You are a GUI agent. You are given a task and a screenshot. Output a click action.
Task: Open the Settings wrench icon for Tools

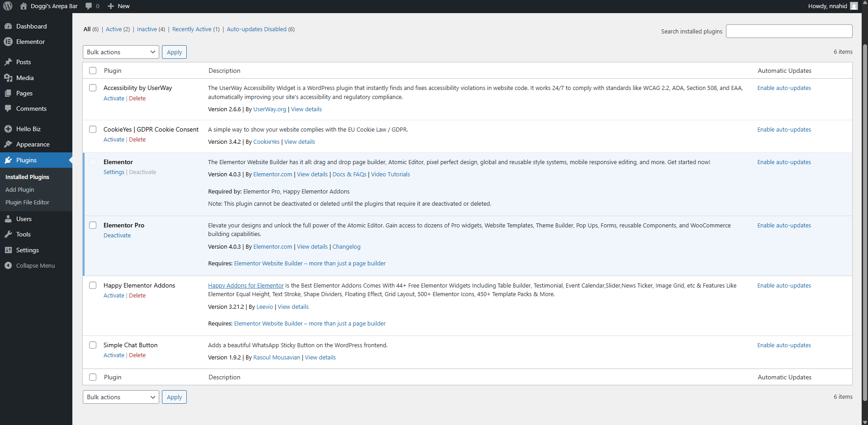tap(9, 234)
